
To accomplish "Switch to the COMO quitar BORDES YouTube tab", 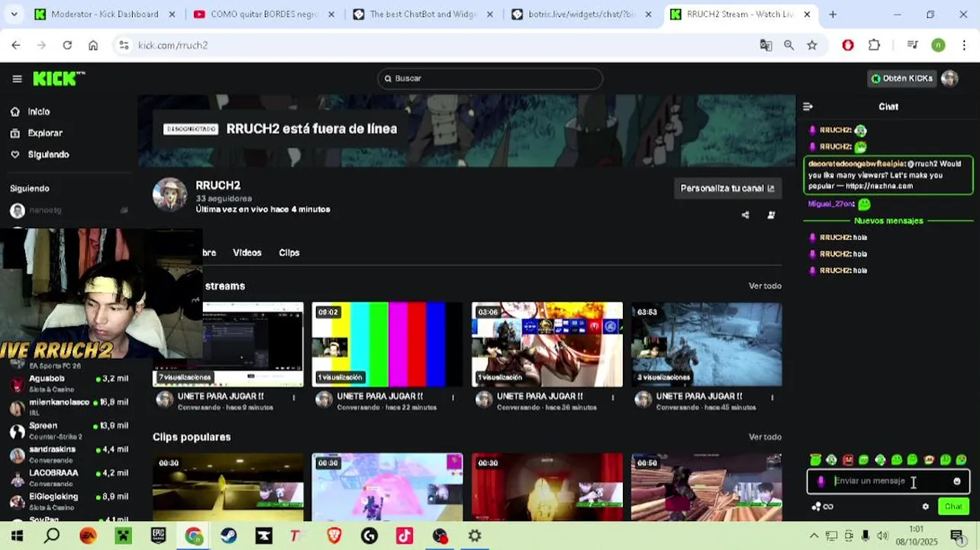I will (263, 14).
